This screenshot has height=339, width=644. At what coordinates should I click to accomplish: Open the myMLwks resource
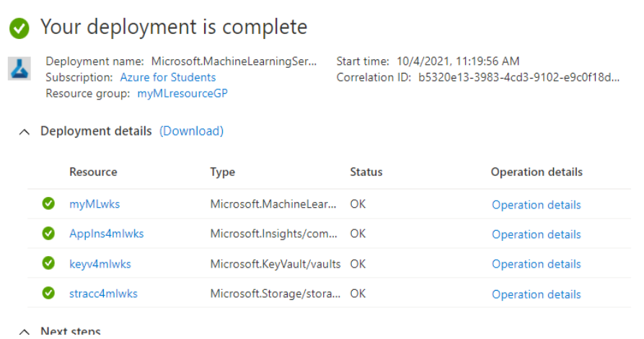tap(94, 204)
